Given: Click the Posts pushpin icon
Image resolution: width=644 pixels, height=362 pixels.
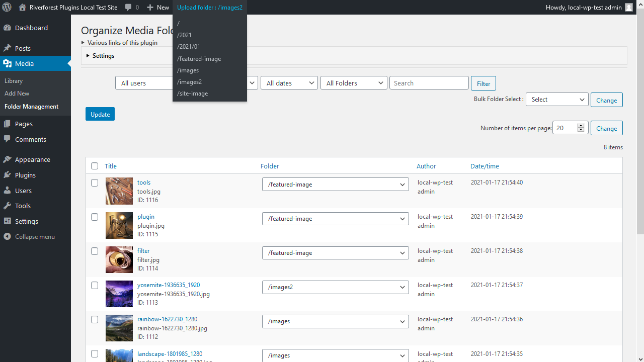Looking at the screenshot, I should [7, 48].
